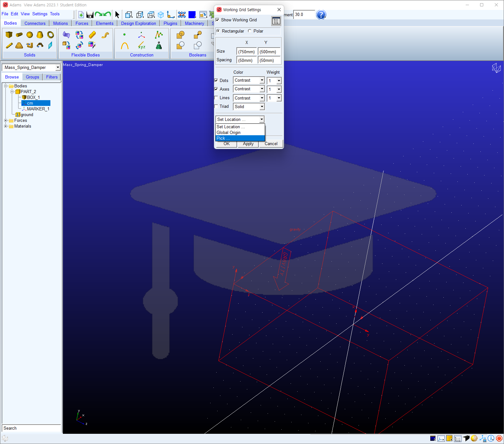This screenshot has height=444, width=504.
Task: Open the Triad style dropdown
Action: [248, 107]
